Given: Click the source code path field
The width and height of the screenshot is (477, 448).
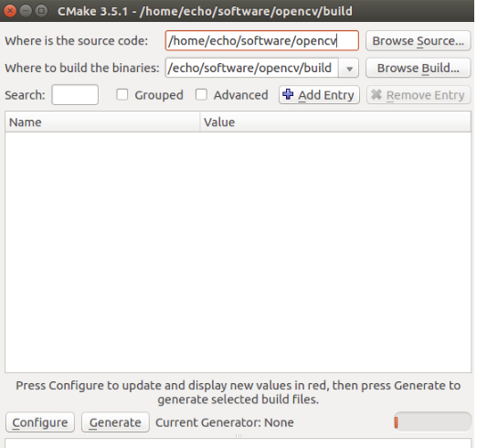Looking at the screenshot, I should [262, 40].
